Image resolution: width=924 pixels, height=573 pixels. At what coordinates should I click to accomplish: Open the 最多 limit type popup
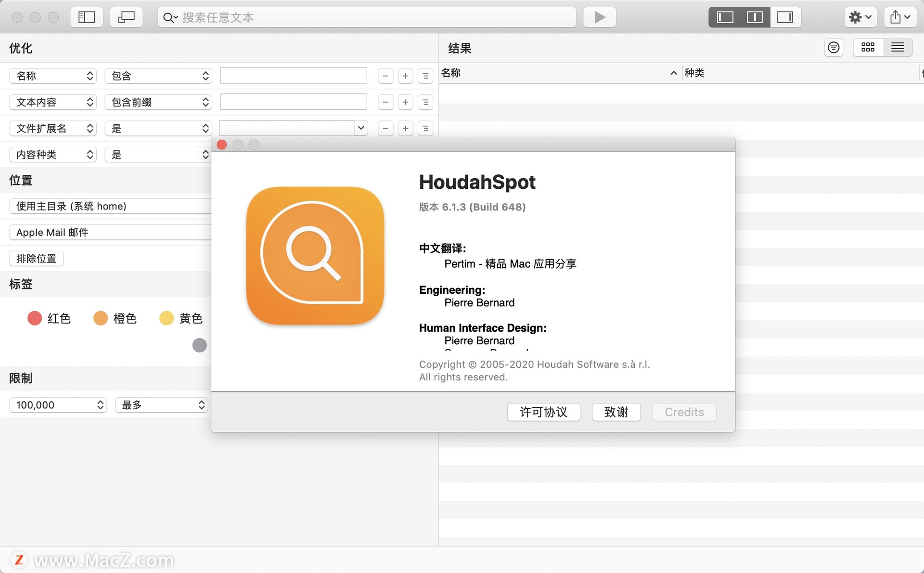[161, 405]
